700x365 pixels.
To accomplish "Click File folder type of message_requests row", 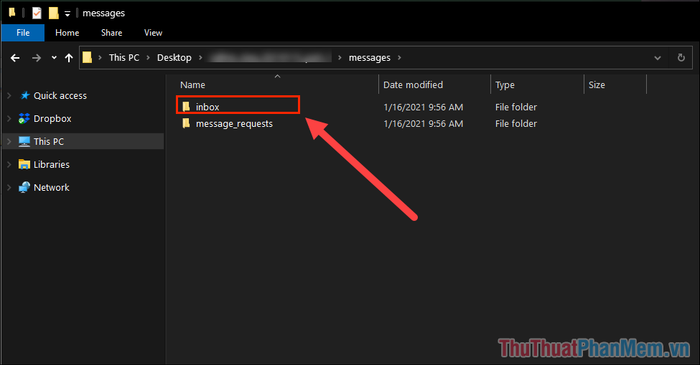I will point(516,124).
